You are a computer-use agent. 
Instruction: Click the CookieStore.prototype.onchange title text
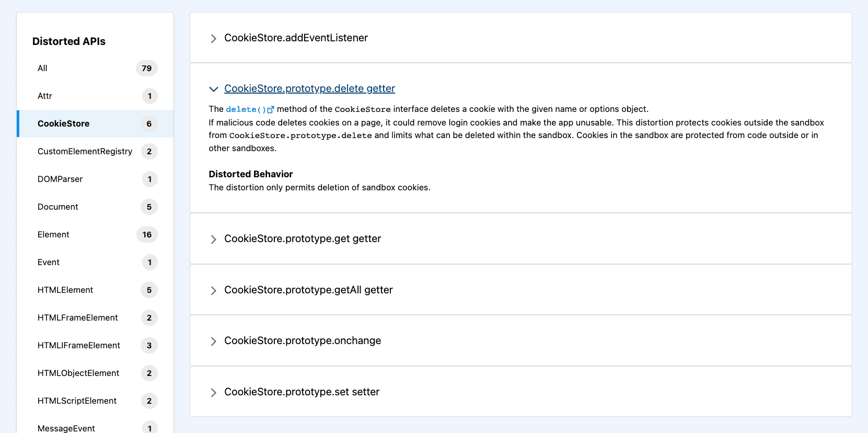(x=303, y=340)
